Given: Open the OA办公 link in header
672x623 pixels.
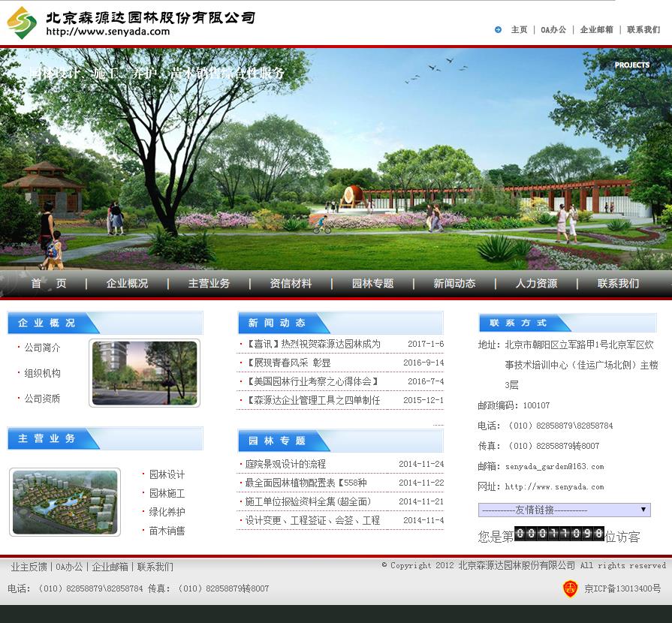Looking at the screenshot, I should coord(553,30).
